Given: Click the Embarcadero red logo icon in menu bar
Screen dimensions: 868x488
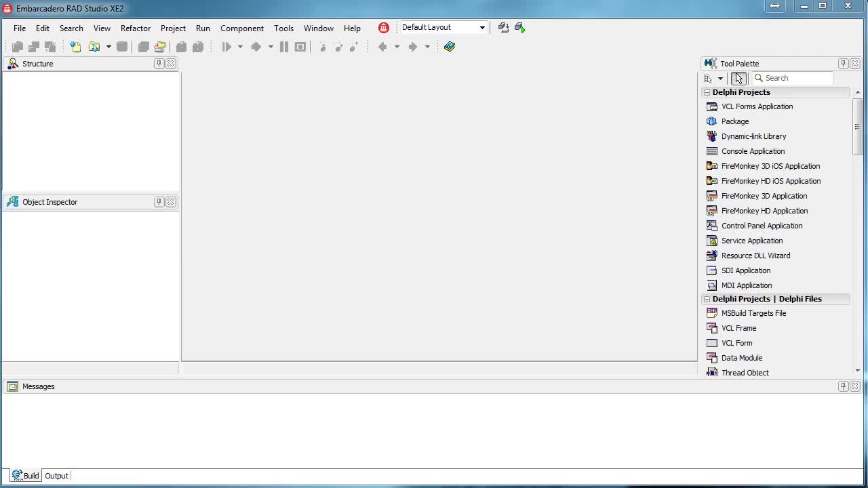Looking at the screenshot, I should click(x=384, y=28).
